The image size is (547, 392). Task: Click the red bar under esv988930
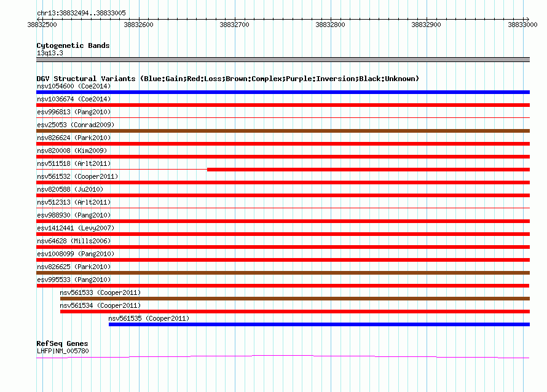tap(283, 221)
